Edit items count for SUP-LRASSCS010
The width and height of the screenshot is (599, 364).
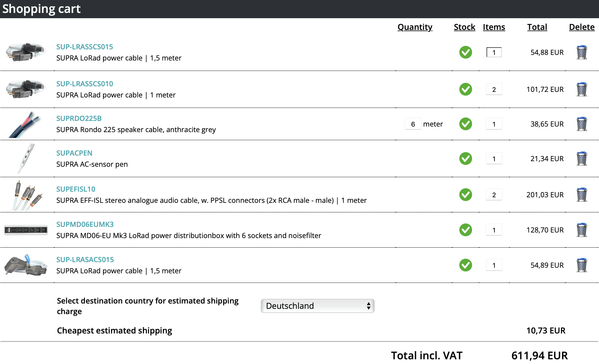(x=494, y=90)
